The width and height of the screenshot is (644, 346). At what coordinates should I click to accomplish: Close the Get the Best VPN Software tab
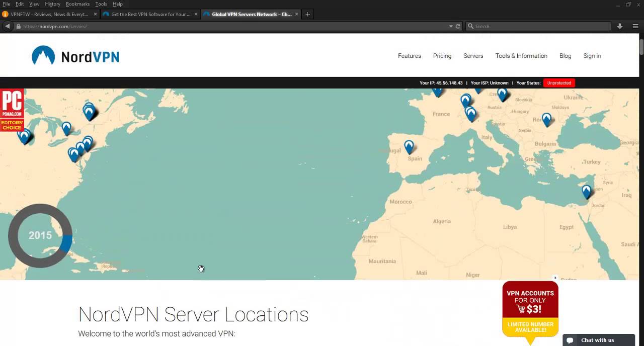196,14
